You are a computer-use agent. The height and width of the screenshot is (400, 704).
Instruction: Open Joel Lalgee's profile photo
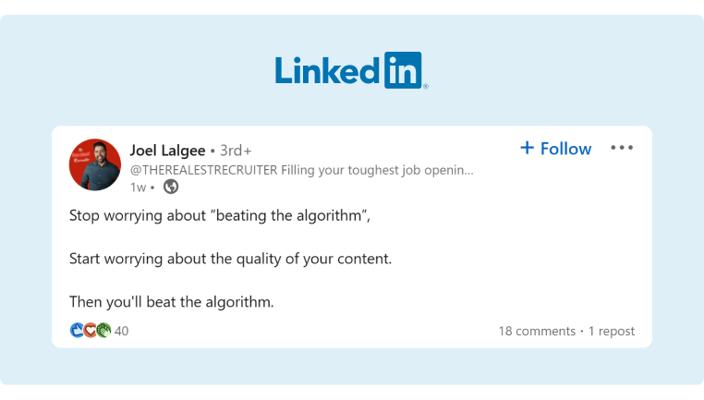(x=95, y=165)
